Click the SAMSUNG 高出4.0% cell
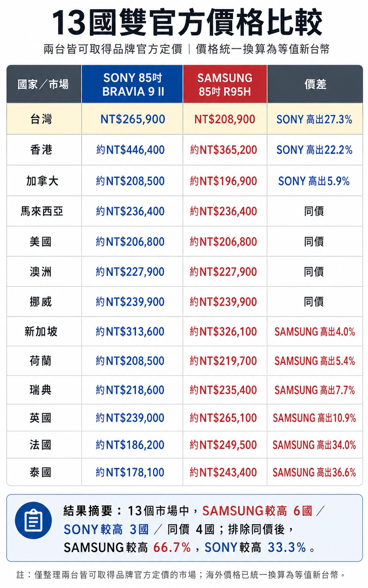 pos(315,331)
